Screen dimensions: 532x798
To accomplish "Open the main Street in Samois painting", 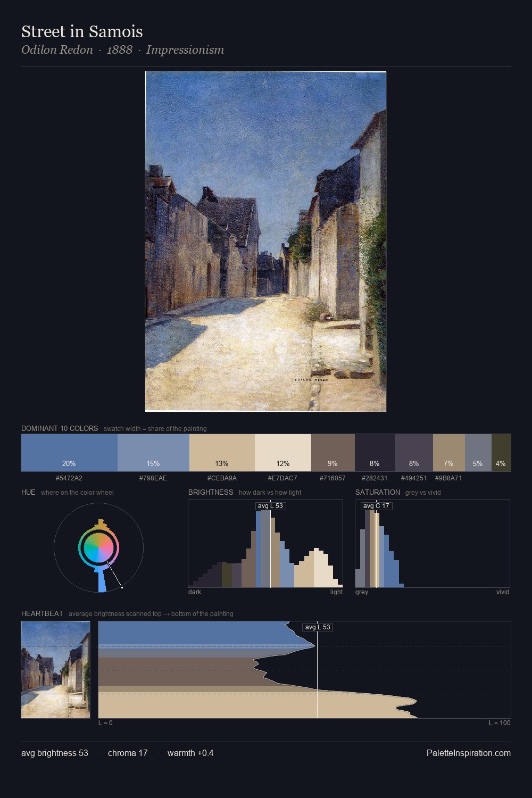I will tap(265, 242).
